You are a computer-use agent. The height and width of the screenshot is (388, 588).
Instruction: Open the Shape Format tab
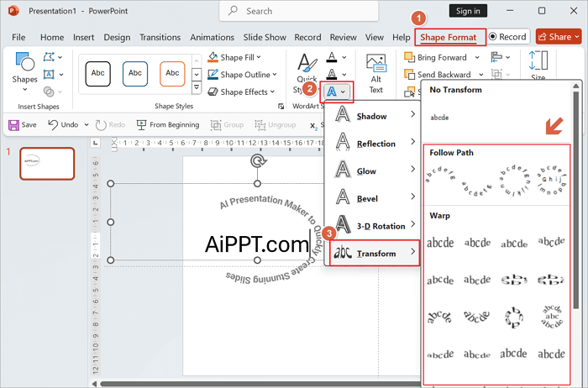449,37
